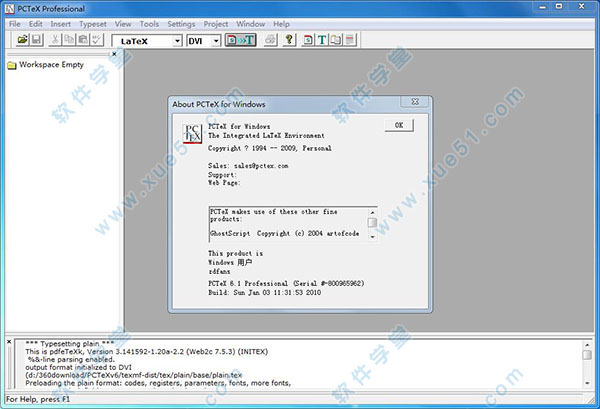Click the PCTeX logo in About dialog
The width and height of the screenshot is (600, 409).
[x=192, y=134]
